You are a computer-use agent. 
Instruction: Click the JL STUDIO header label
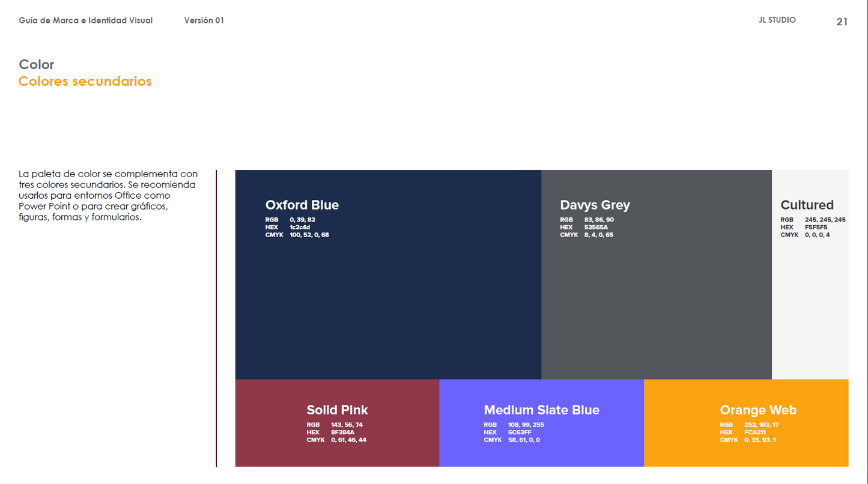pyautogui.click(x=777, y=20)
